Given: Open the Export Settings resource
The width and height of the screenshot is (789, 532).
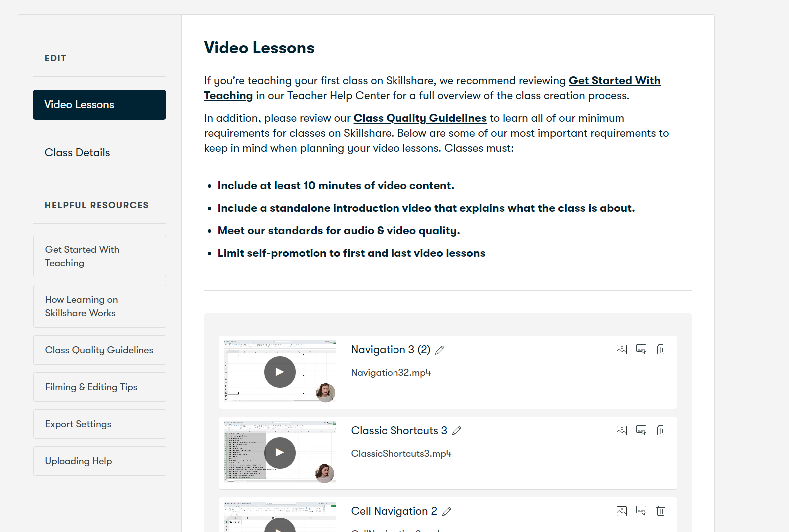Looking at the screenshot, I should [x=99, y=424].
